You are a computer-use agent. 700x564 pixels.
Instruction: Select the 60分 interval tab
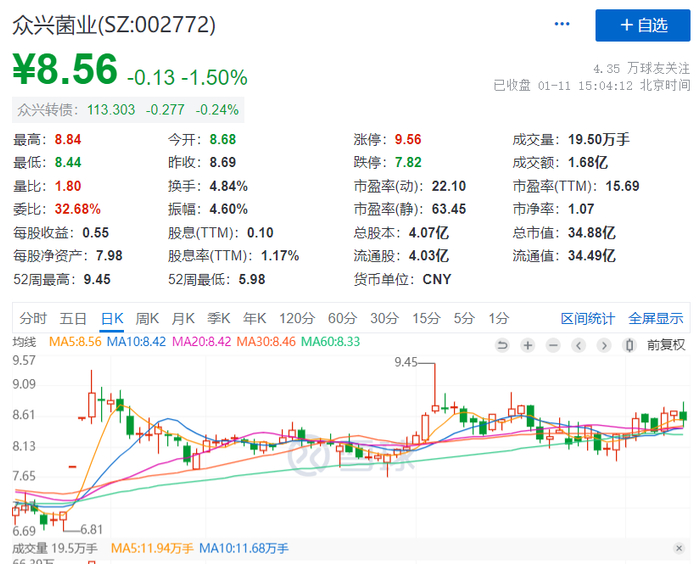[342, 319]
